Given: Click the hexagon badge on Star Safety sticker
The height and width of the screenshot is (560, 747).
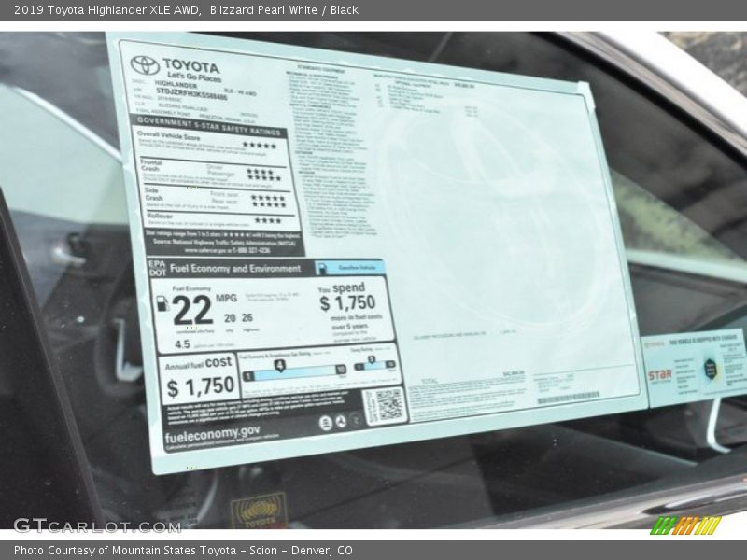Looking at the screenshot, I should (x=712, y=369).
